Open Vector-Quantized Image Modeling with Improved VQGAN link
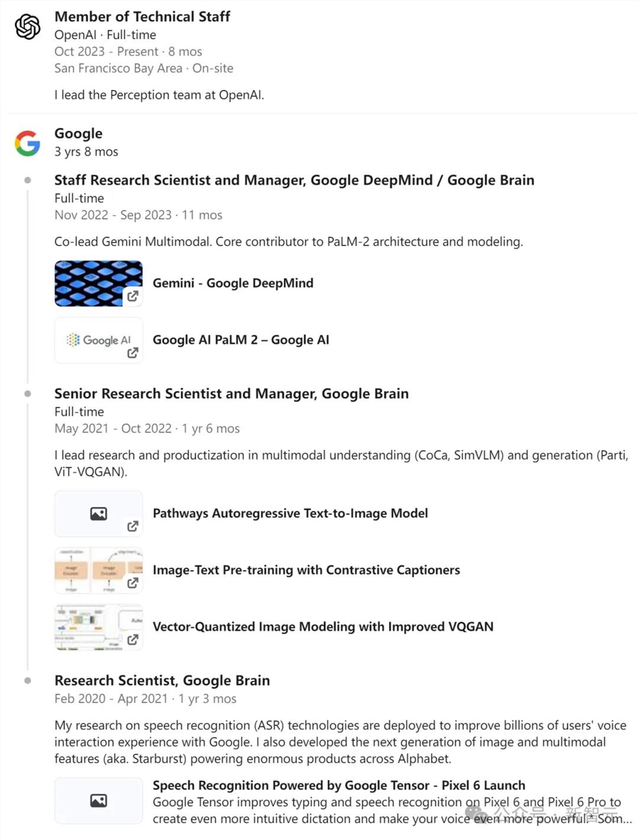The height and width of the screenshot is (840, 639). tap(323, 626)
